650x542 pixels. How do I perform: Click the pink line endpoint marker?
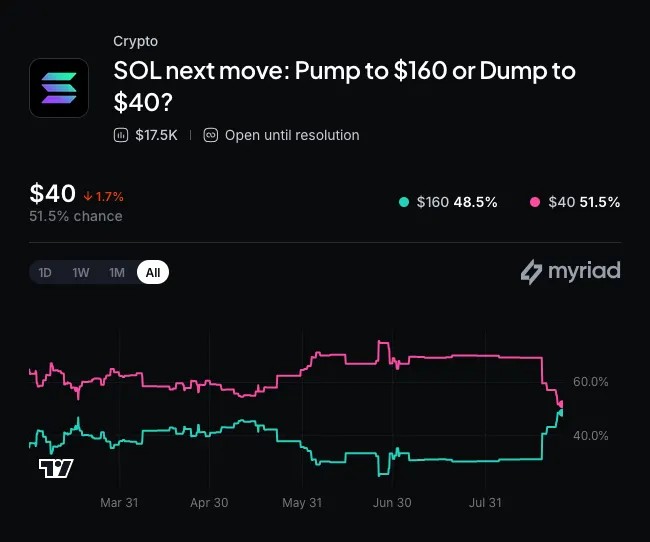coord(561,404)
